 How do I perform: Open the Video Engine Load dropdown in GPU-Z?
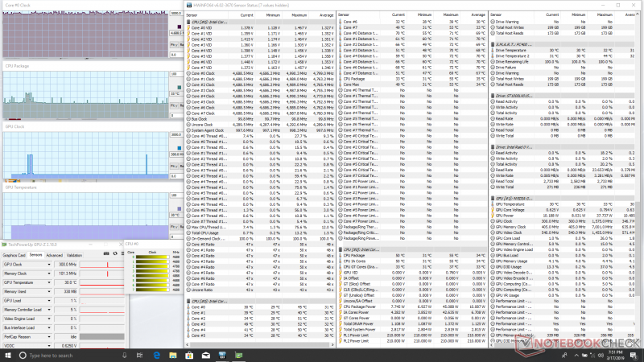tap(49, 319)
